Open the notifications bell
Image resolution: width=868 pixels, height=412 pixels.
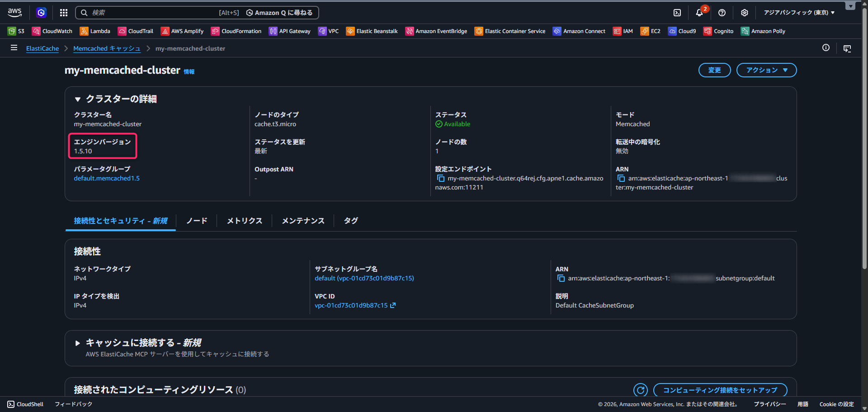point(699,13)
